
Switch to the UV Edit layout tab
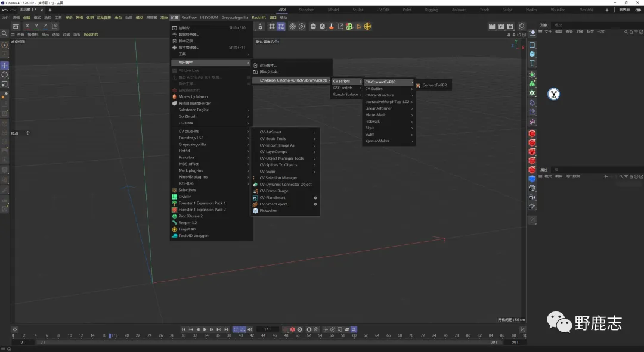[383, 10]
